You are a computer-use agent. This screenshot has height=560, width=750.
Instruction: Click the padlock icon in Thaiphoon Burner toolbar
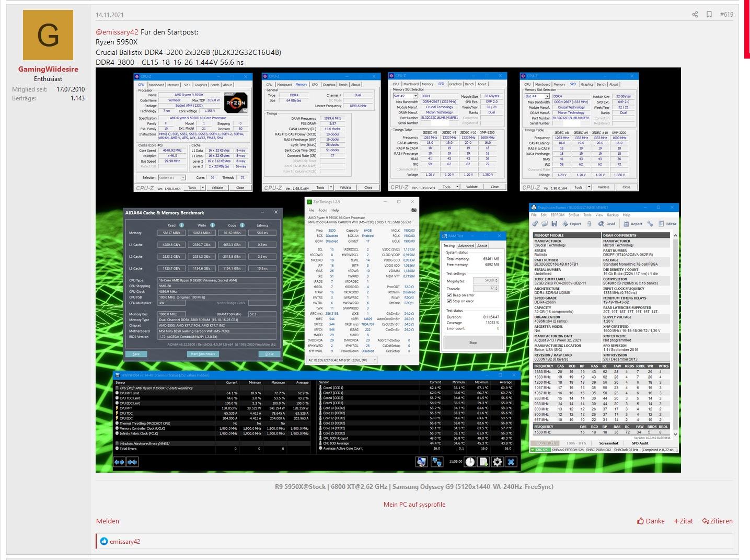tap(589, 223)
